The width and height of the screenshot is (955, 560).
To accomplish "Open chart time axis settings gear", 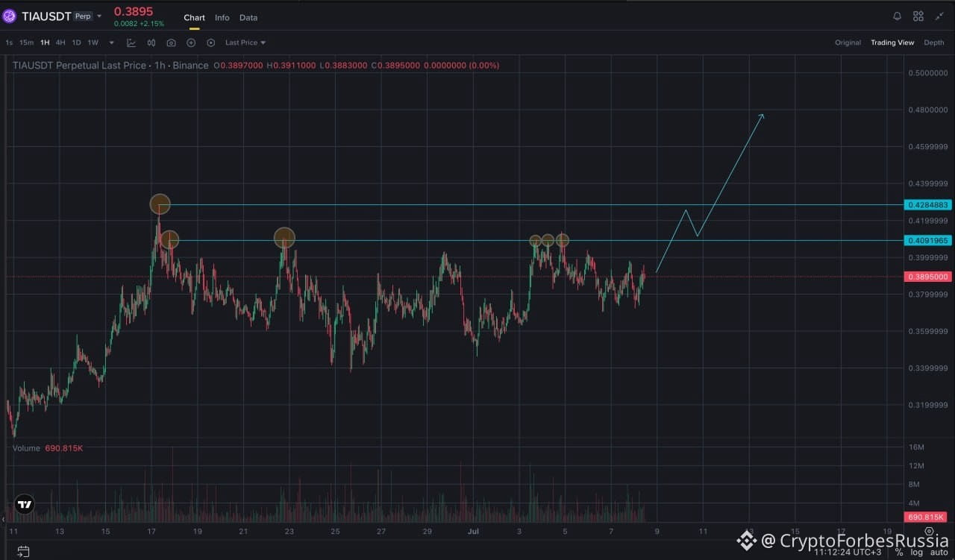I will click(x=929, y=532).
